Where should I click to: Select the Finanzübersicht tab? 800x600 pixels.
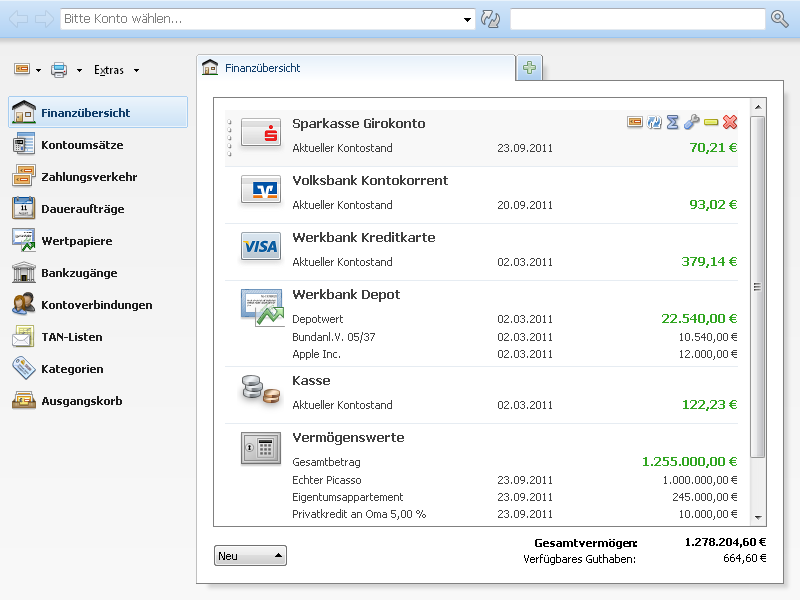(262, 68)
